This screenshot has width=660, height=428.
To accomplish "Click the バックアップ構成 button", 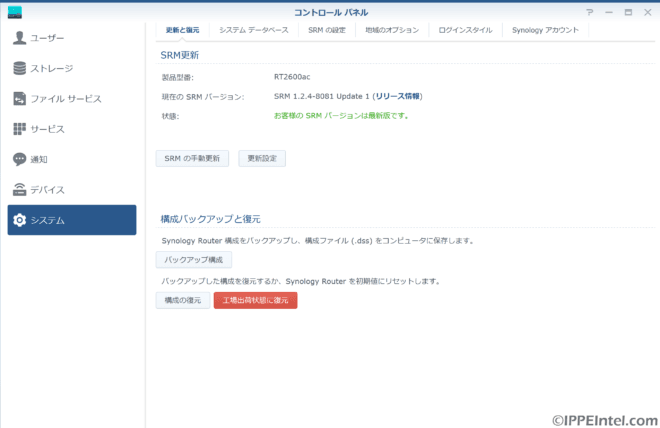I will coord(194,260).
